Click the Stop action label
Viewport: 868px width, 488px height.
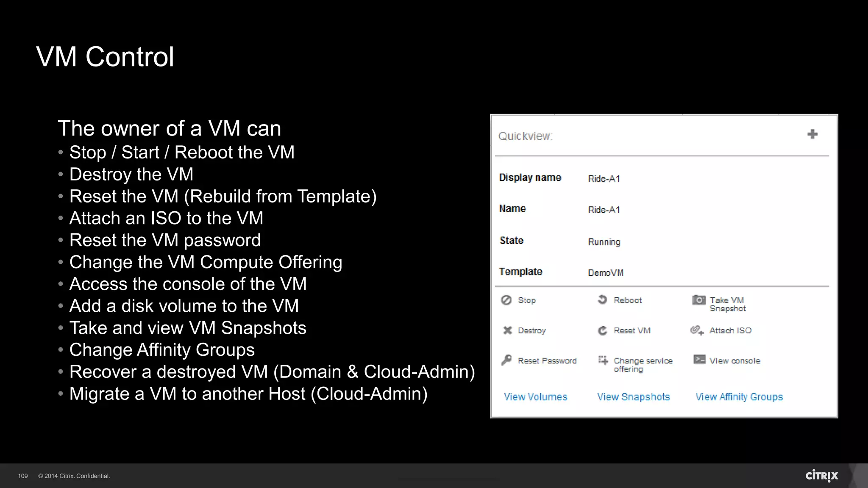pyautogui.click(x=527, y=300)
